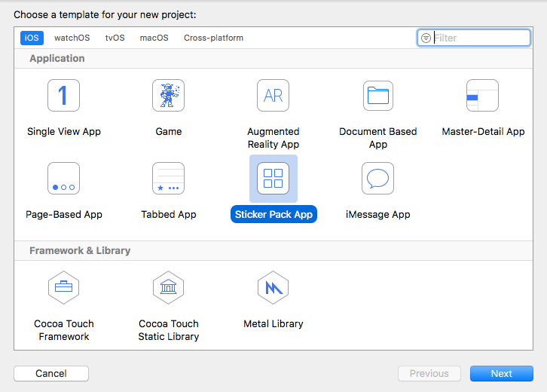
Task: Select the Metal Library template icon
Action: [273, 288]
